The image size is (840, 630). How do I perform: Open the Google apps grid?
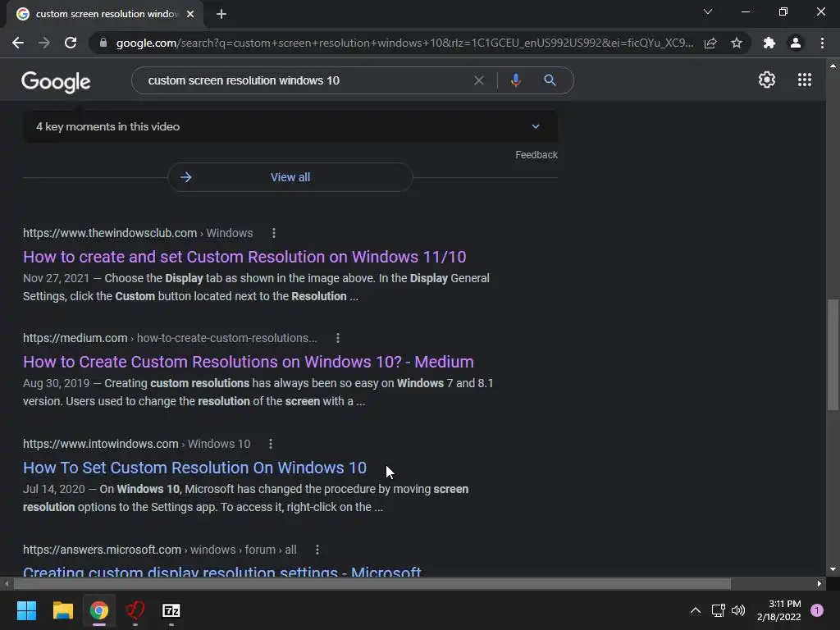(805, 80)
